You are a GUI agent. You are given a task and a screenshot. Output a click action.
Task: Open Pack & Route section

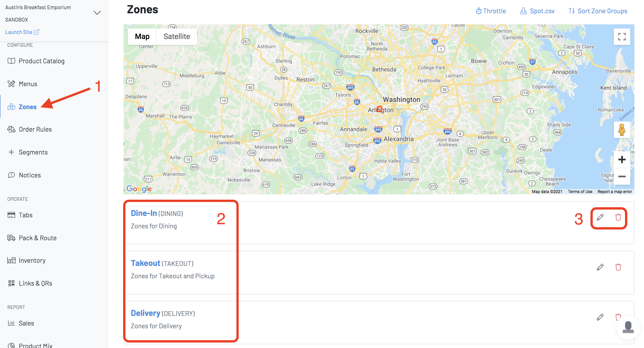(x=38, y=238)
